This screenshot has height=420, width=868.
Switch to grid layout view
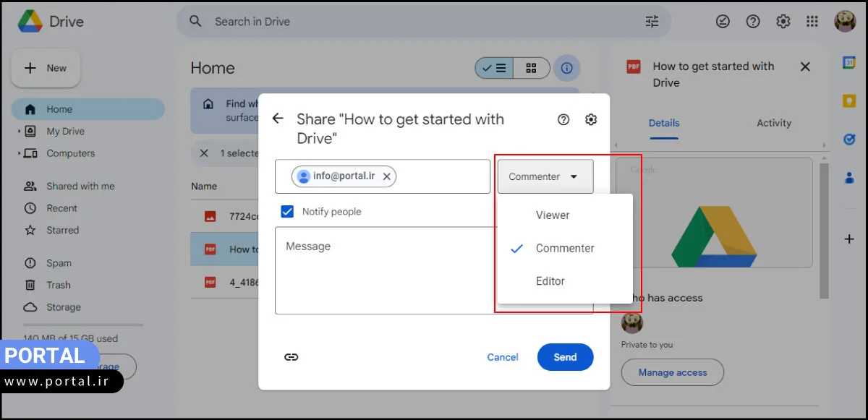point(532,68)
